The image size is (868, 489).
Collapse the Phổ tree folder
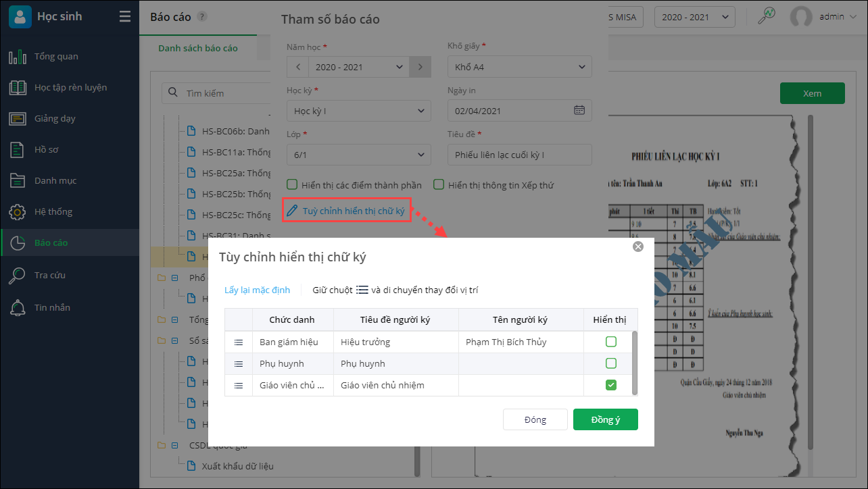pos(175,278)
